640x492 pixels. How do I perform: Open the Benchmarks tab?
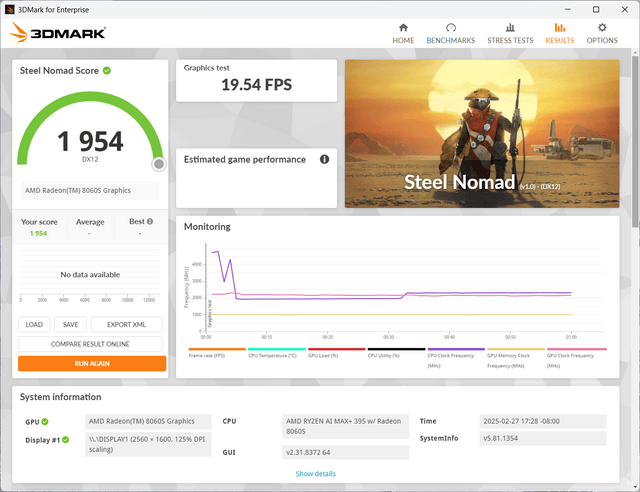pyautogui.click(x=451, y=33)
